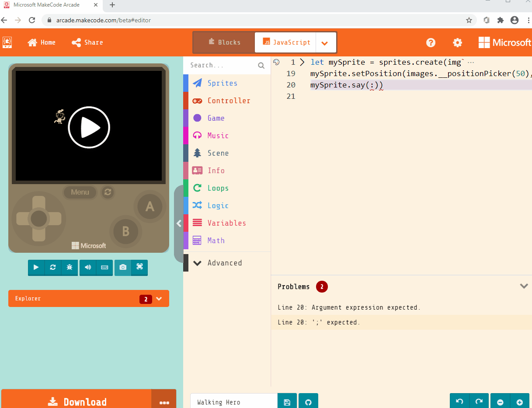Take a simulator screenshot
The width and height of the screenshot is (532, 408).
coord(123,268)
